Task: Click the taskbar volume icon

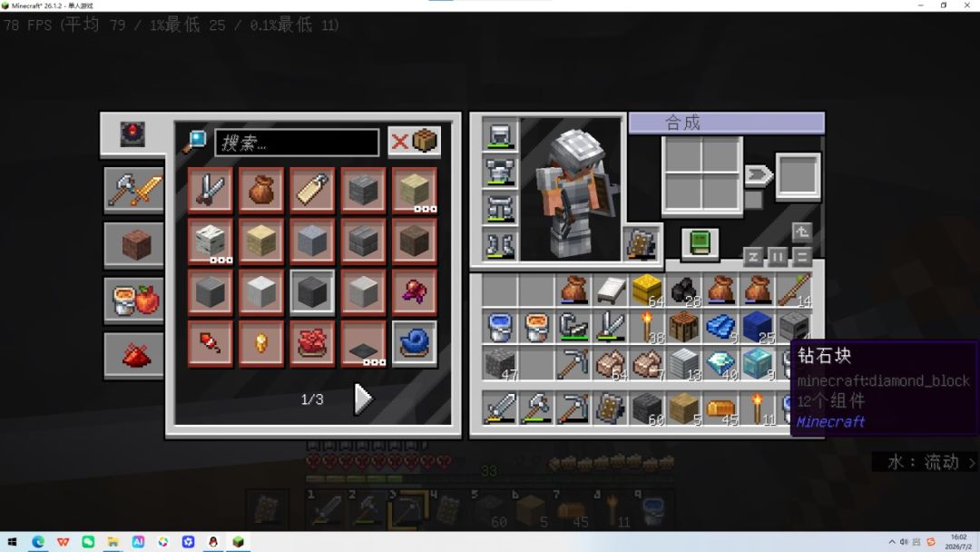Action: [904, 542]
